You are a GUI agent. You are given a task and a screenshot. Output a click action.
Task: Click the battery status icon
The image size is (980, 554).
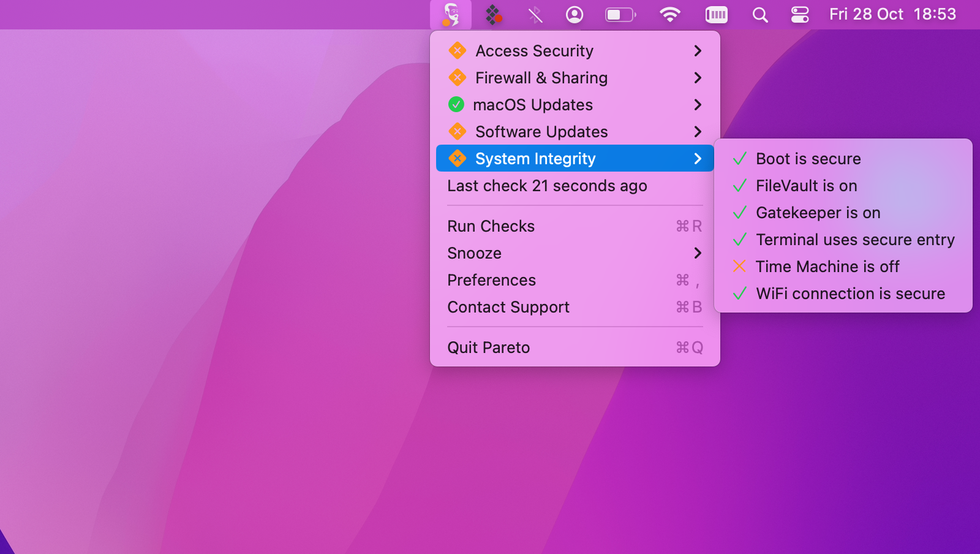620,15
